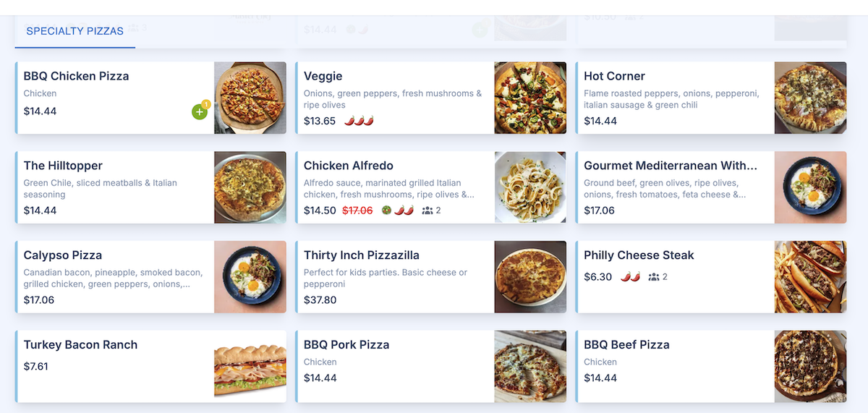Click the quantity badge on BBQ Chicken Pizza

point(206,105)
